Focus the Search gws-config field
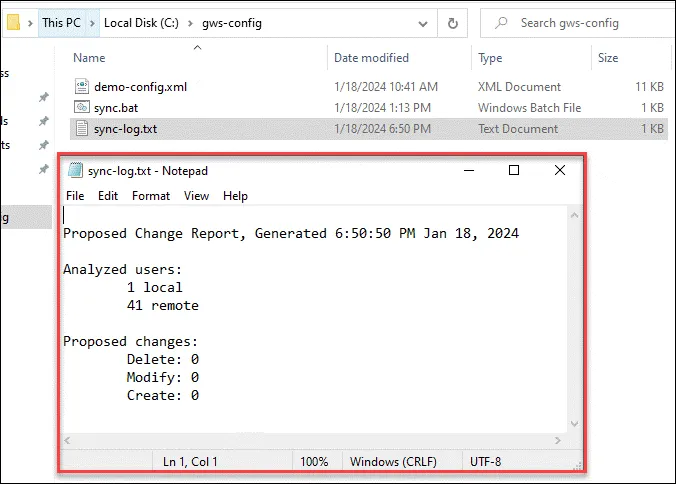Screen dimensions: 676x484 tap(578, 23)
